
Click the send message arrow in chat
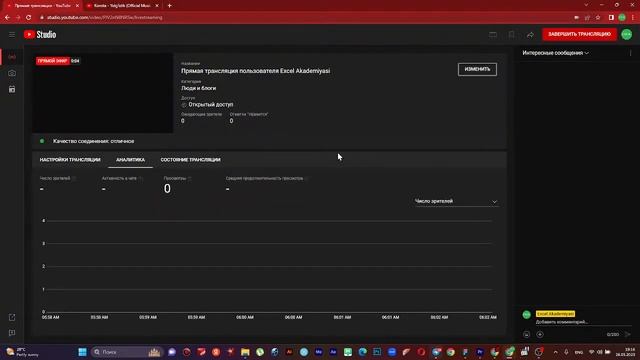[628, 334]
